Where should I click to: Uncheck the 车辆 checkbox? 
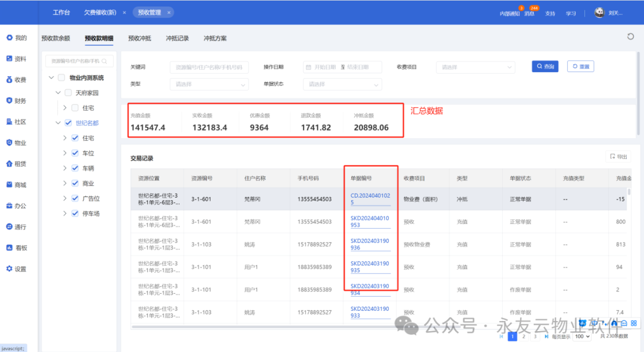tap(75, 168)
